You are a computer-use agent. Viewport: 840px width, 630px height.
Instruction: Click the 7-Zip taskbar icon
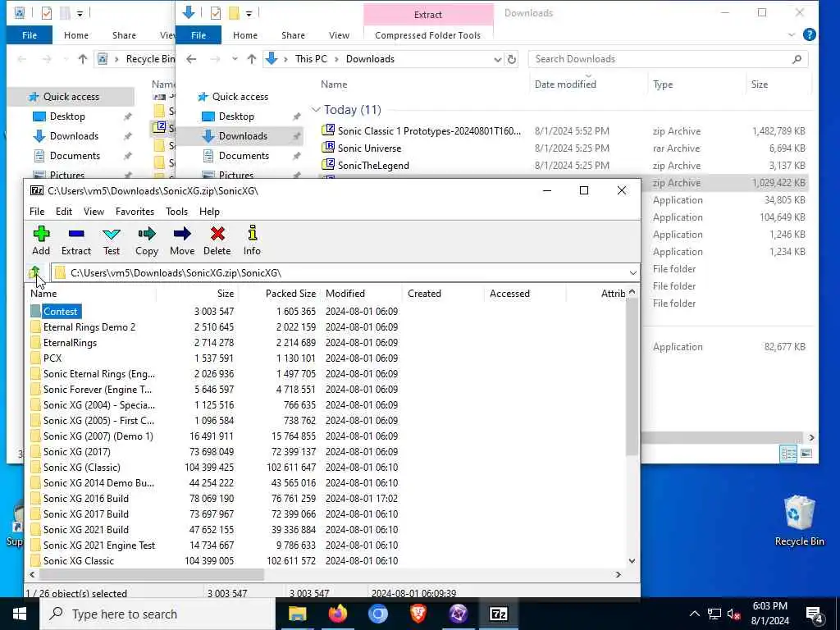(x=498, y=614)
